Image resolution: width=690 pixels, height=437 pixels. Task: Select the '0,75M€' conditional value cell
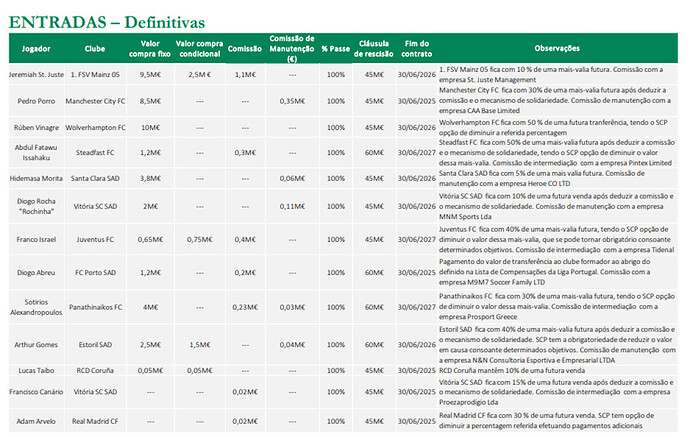[x=200, y=239]
